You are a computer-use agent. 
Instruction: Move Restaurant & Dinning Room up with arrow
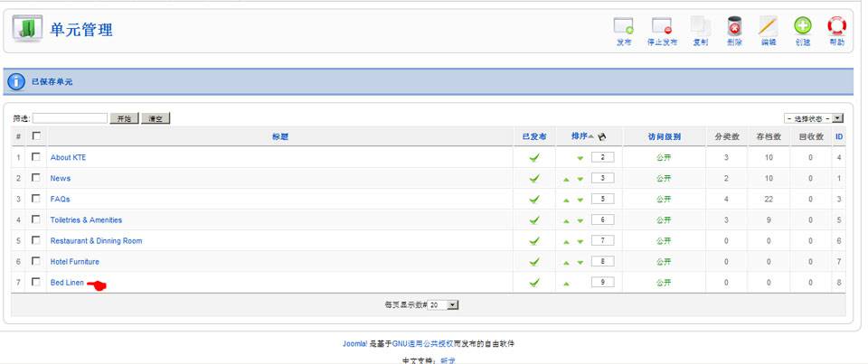(x=566, y=242)
